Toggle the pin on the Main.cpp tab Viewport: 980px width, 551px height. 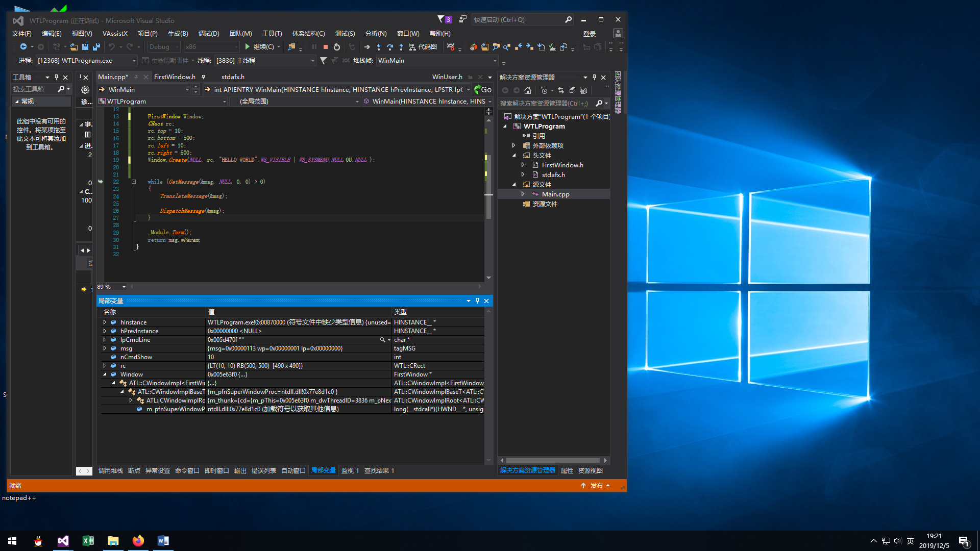pos(136,77)
